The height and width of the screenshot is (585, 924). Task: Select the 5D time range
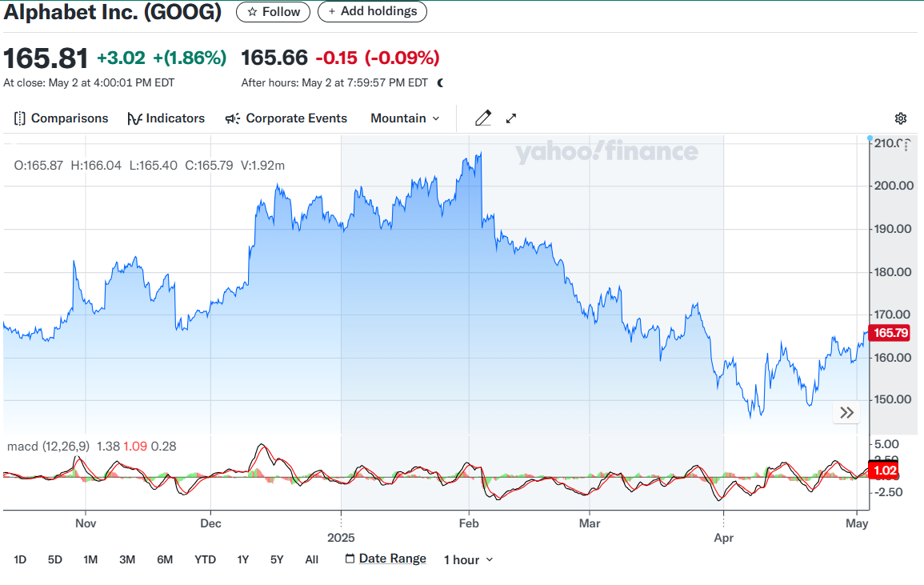[x=55, y=559]
